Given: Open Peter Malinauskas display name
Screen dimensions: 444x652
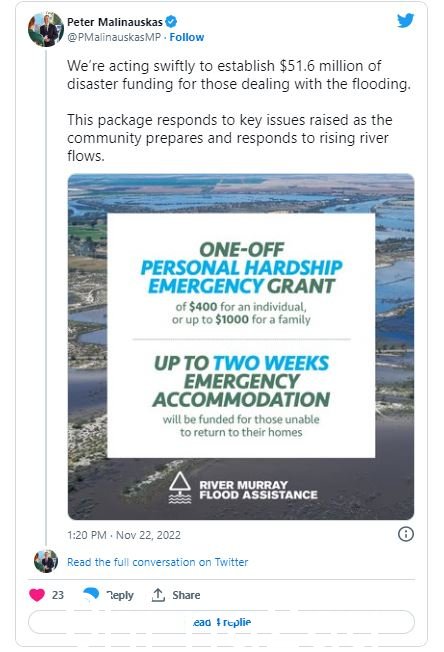Looking at the screenshot, I should [115, 22].
